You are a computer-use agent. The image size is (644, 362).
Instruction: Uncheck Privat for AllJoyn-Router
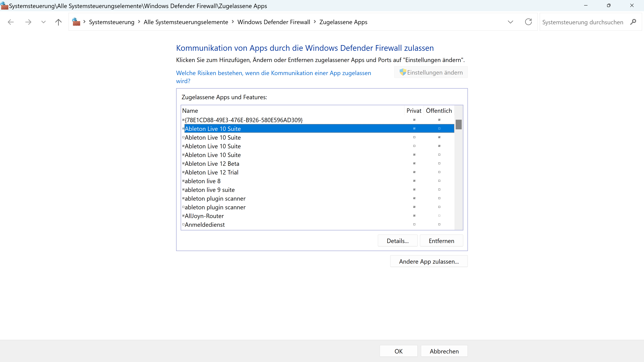(414, 216)
